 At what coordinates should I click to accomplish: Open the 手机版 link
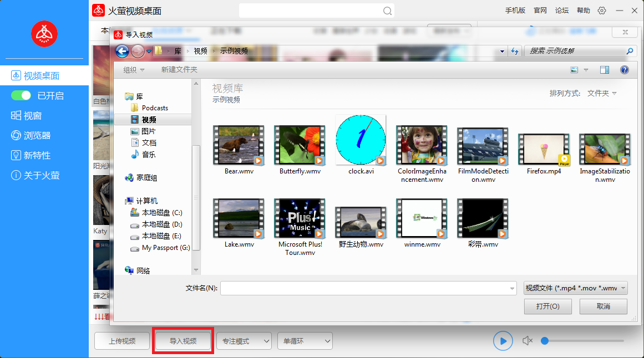[x=515, y=11]
